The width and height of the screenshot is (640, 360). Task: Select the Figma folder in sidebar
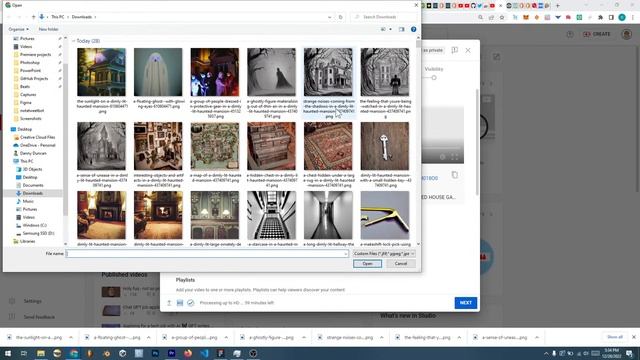pyautogui.click(x=25, y=102)
